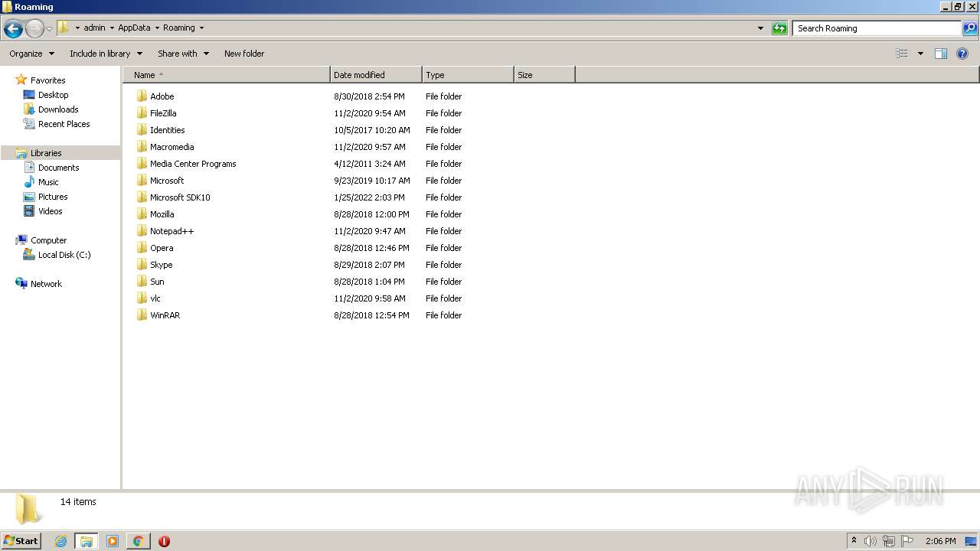Open the AppData breadcrumb dropdown arrow
This screenshot has height=551, width=980.
157,28
